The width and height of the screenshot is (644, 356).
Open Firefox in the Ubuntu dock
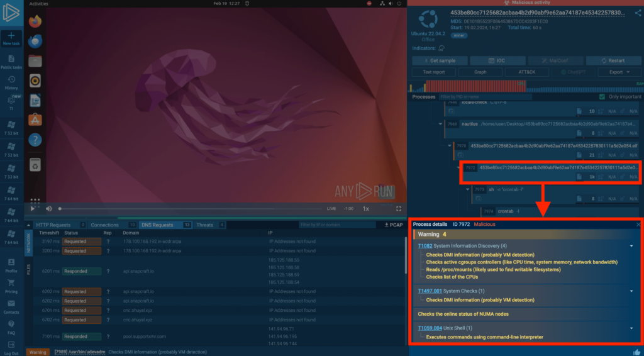point(35,21)
